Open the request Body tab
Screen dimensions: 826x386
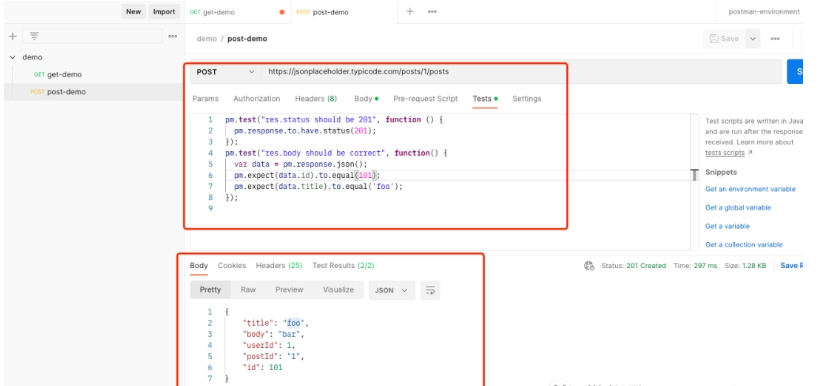pyautogui.click(x=366, y=98)
